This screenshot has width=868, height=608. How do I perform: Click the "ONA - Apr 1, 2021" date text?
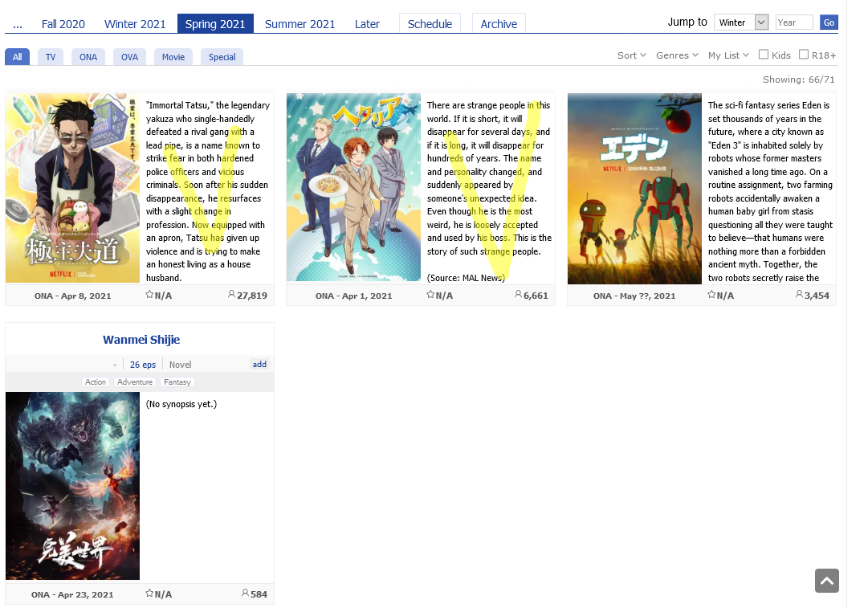354,296
